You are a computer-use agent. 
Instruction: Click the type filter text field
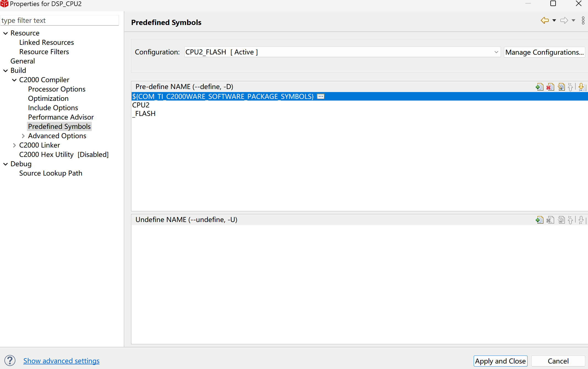tap(59, 20)
